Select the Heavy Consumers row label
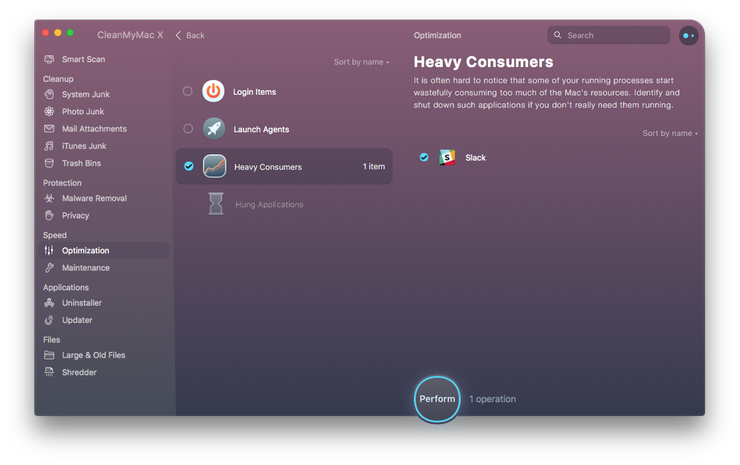The width and height of the screenshot is (740, 465). pyautogui.click(x=268, y=167)
